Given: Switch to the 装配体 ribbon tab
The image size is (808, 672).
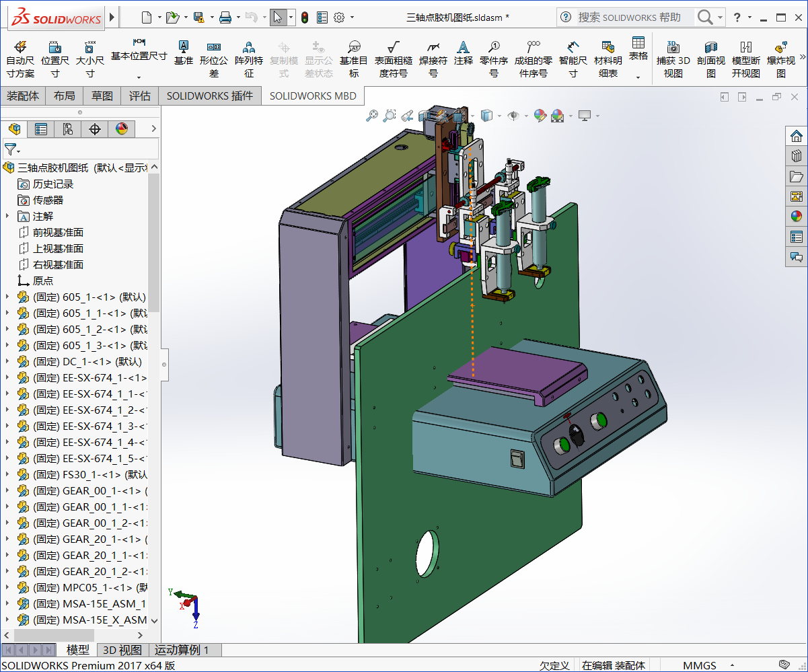Looking at the screenshot, I should click(x=23, y=96).
